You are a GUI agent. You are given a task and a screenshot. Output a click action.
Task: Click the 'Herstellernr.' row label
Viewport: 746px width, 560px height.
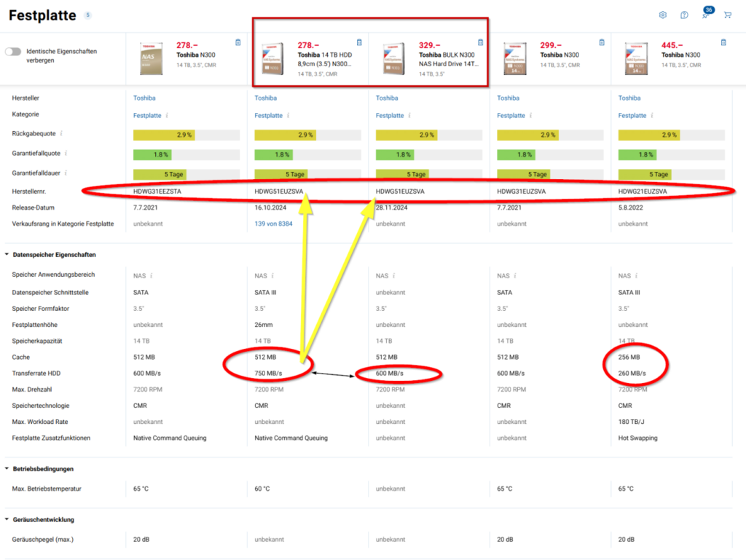[29, 192]
